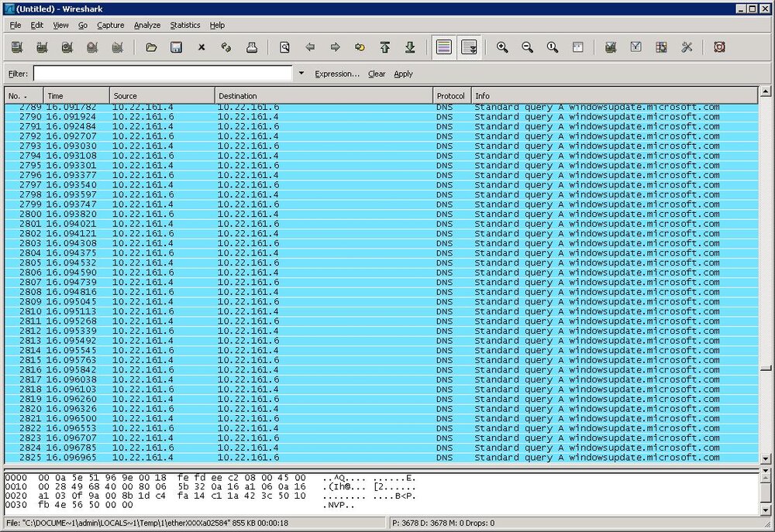Reload the capture file icon
Viewport: 775px width, 532px height.
(226, 47)
